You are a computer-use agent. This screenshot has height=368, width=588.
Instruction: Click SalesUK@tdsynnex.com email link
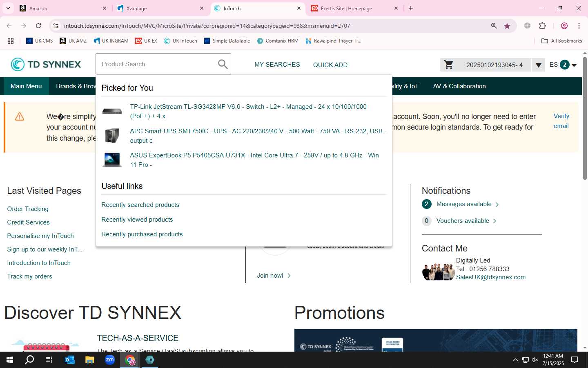(491, 277)
